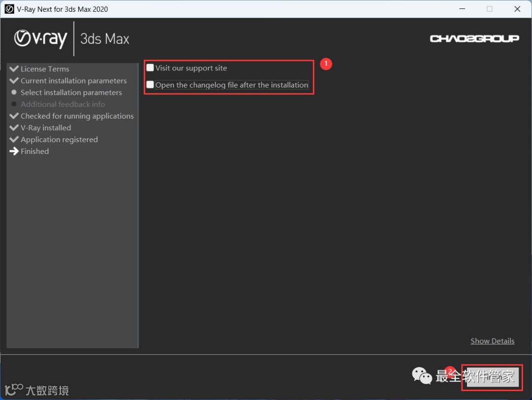The image size is (532, 400).
Task: Click the dim bullet beside Additional feedback info
Action: pos(14,104)
